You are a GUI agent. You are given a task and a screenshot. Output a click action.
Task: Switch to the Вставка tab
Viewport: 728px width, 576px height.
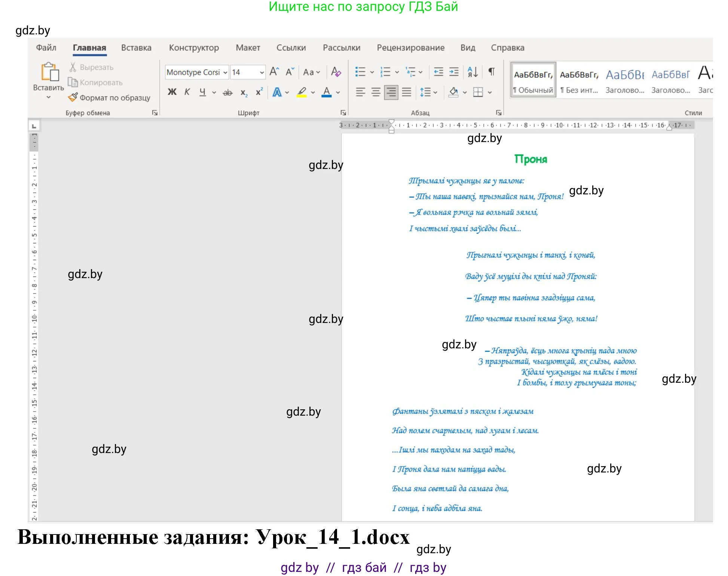[x=136, y=48]
